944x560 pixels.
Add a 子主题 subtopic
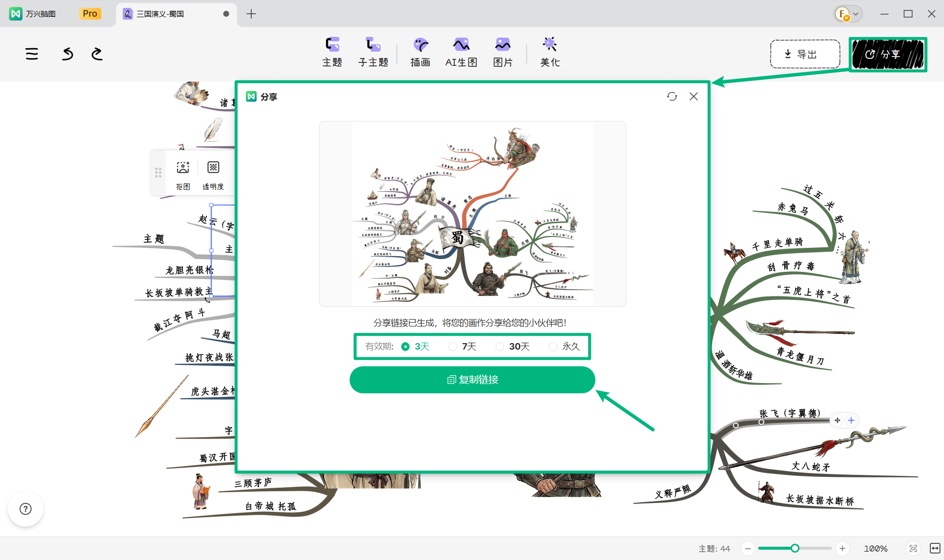373,52
